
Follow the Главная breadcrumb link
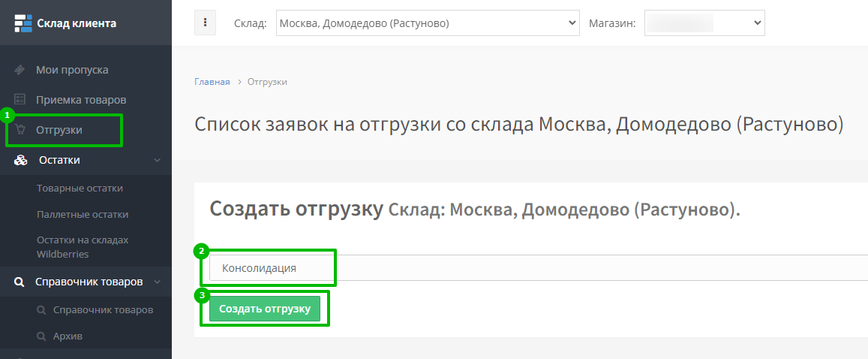[x=212, y=82]
